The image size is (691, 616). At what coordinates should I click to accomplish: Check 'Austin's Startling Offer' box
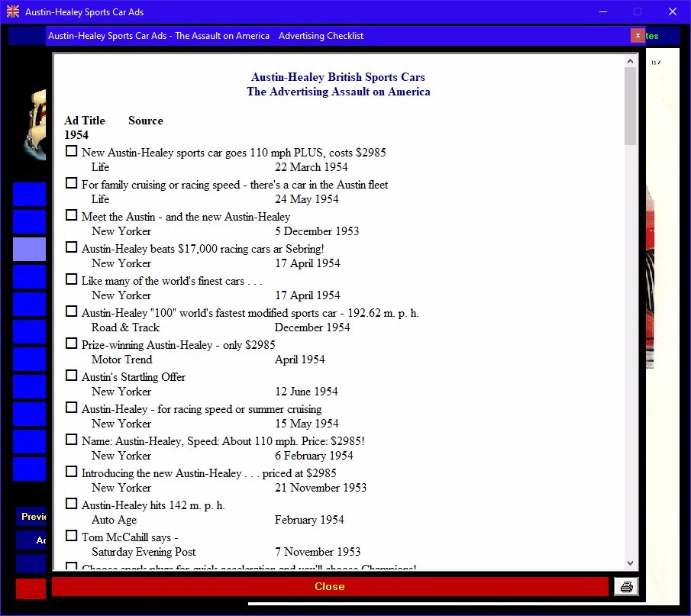coord(71,376)
